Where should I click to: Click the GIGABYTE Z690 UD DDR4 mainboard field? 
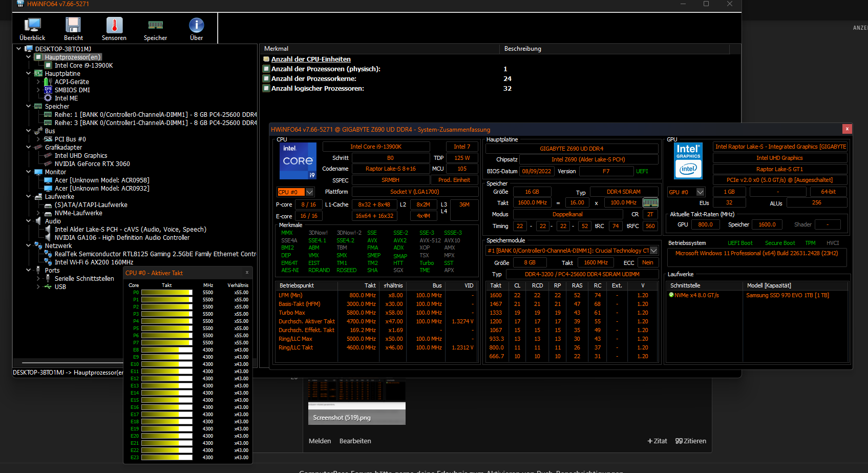pyautogui.click(x=571, y=149)
